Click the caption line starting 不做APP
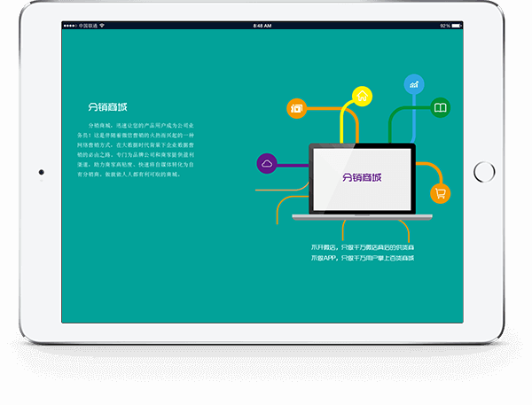This screenshot has width=532, height=405. click(x=363, y=258)
